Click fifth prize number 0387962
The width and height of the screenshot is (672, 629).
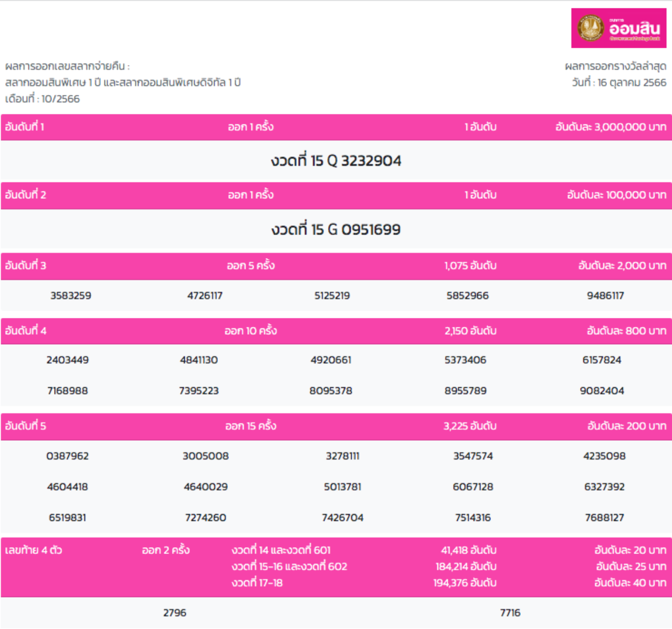click(68, 456)
